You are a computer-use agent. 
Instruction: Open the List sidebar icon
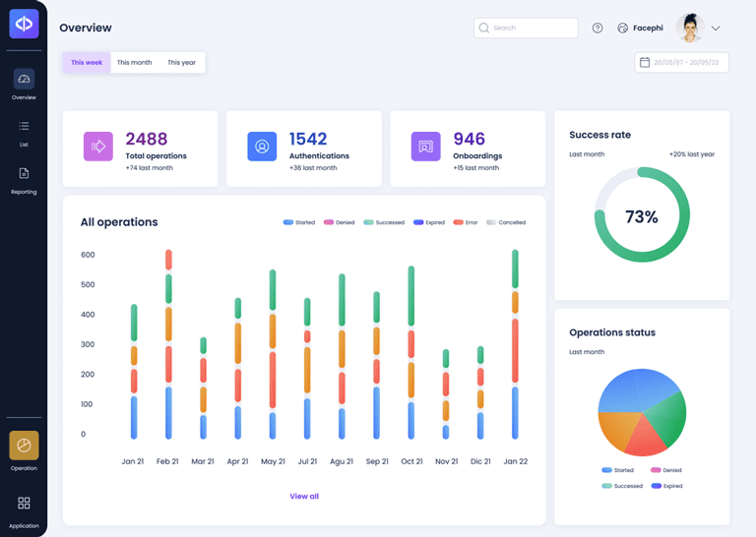24,126
